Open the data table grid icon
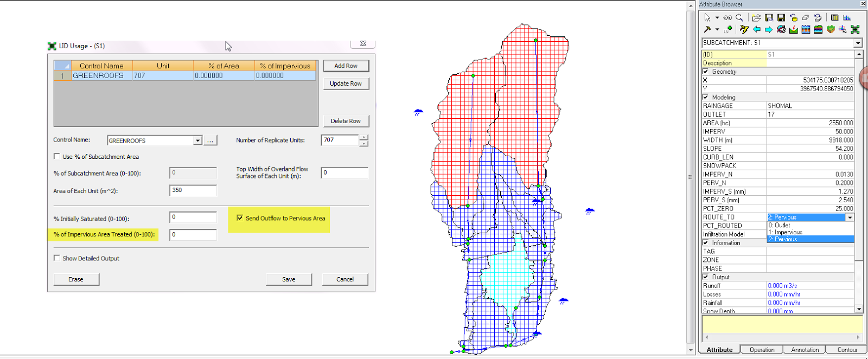868x359 pixels. [834, 18]
